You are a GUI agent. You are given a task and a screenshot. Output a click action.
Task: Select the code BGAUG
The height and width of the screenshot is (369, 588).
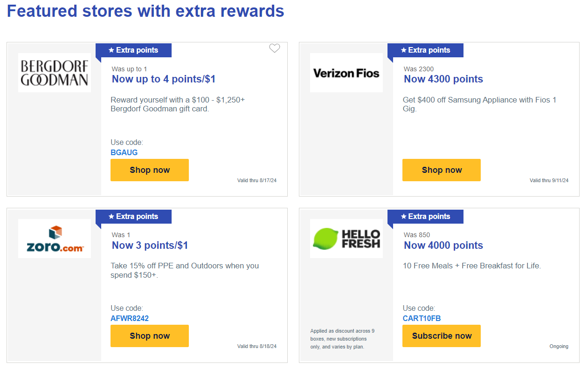pos(124,152)
